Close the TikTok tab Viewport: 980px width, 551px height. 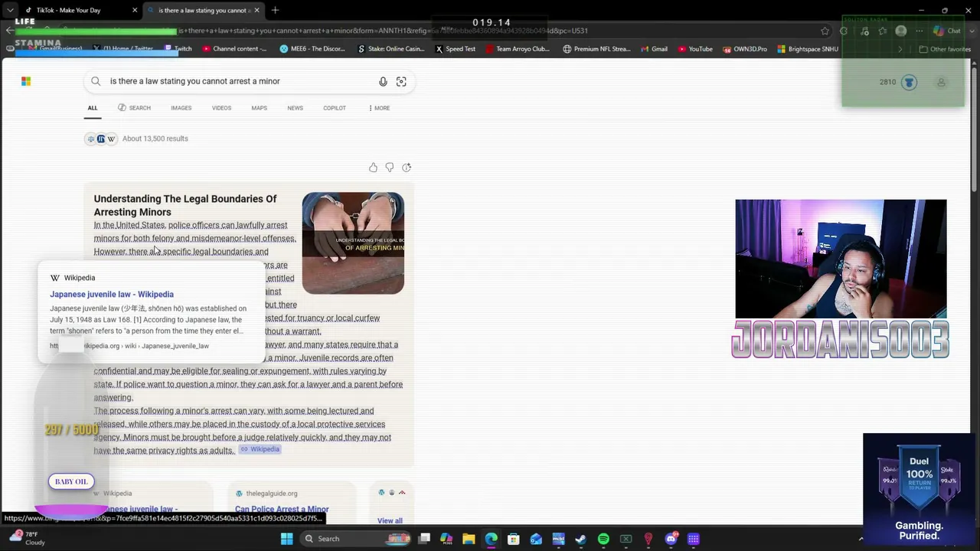coord(135,10)
